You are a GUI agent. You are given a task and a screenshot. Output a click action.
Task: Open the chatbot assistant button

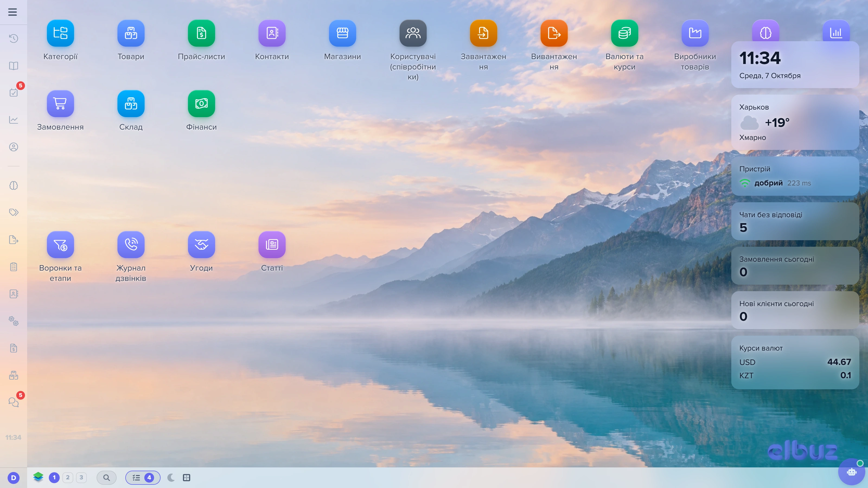click(851, 472)
